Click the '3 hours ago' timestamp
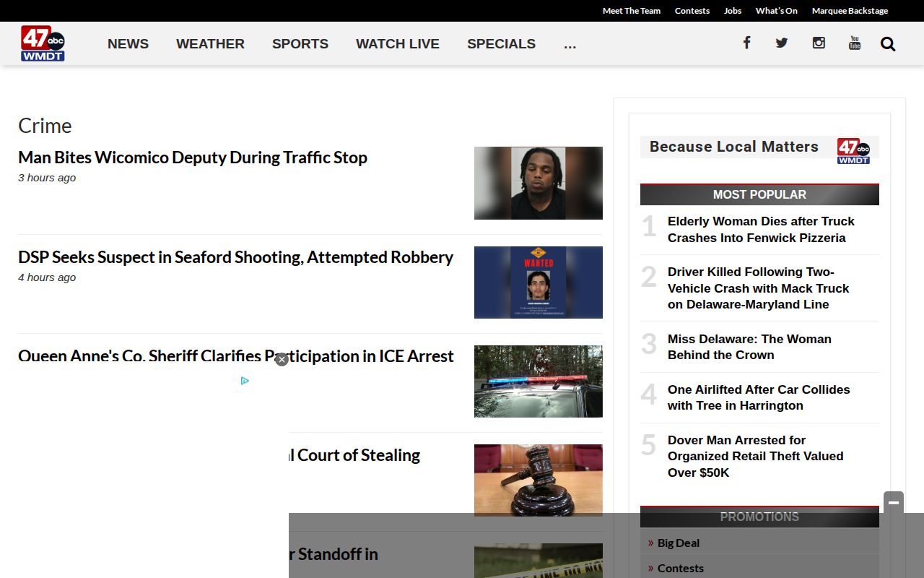Viewport: 924px width, 578px height. tap(47, 178)
